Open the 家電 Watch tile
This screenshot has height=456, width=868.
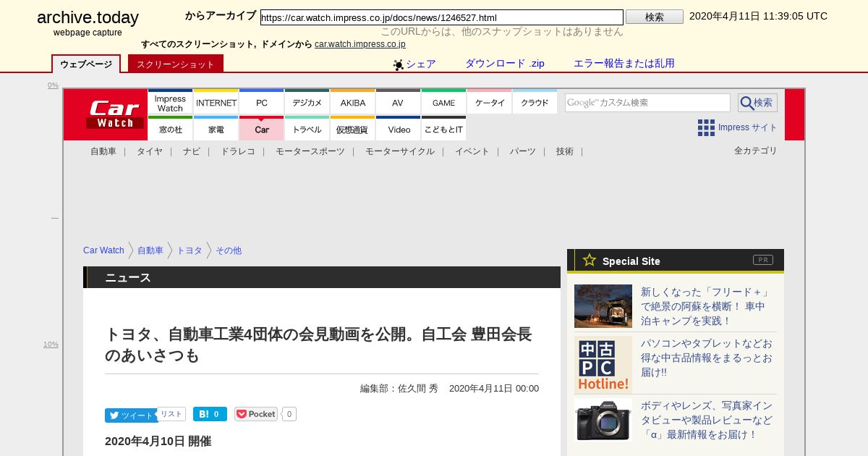(x=216, y=128)
